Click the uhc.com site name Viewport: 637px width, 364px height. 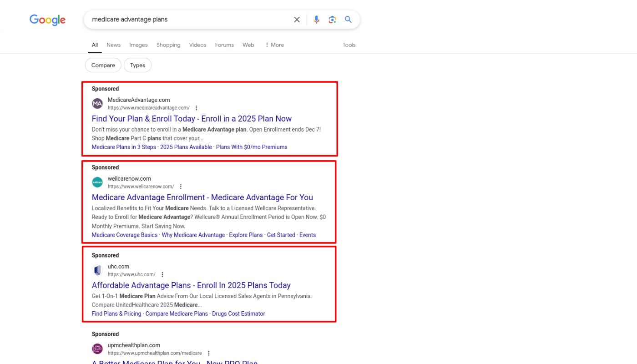click(x=118, y=266)
